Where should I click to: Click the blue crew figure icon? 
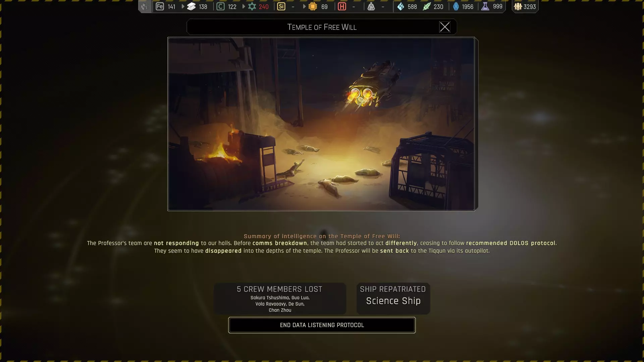coord(456,6)
